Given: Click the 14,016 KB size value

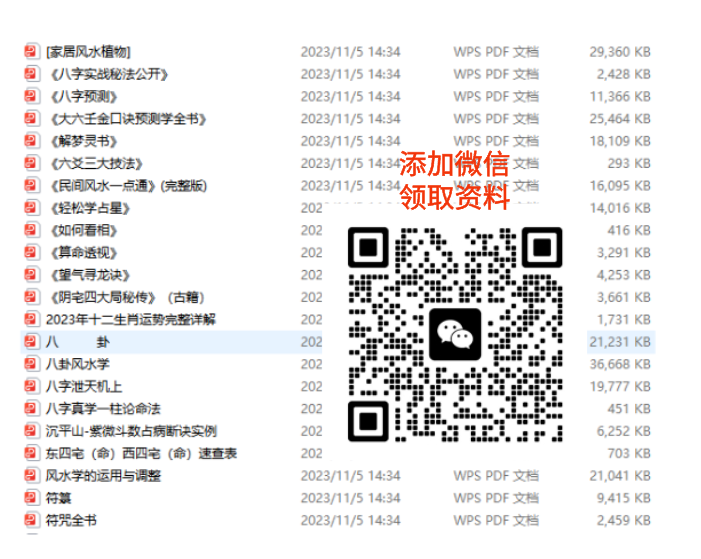Looking at the screenshot, I should click(x=620, y=208).
